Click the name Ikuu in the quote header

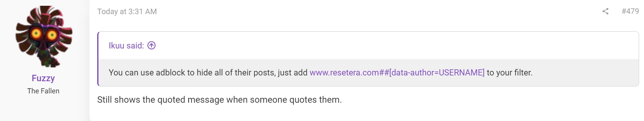[x=116, y=46]
